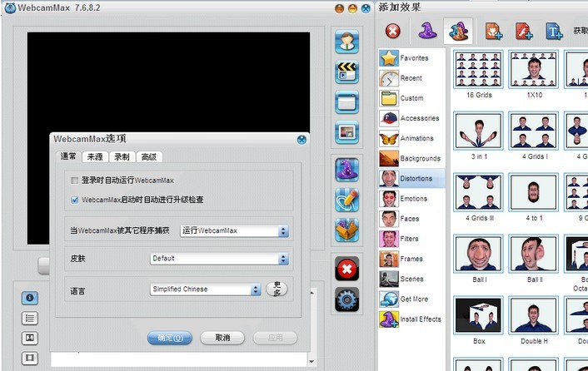Enable 登录时自动运行WebcamMax checkbox

tap(75, 181)
